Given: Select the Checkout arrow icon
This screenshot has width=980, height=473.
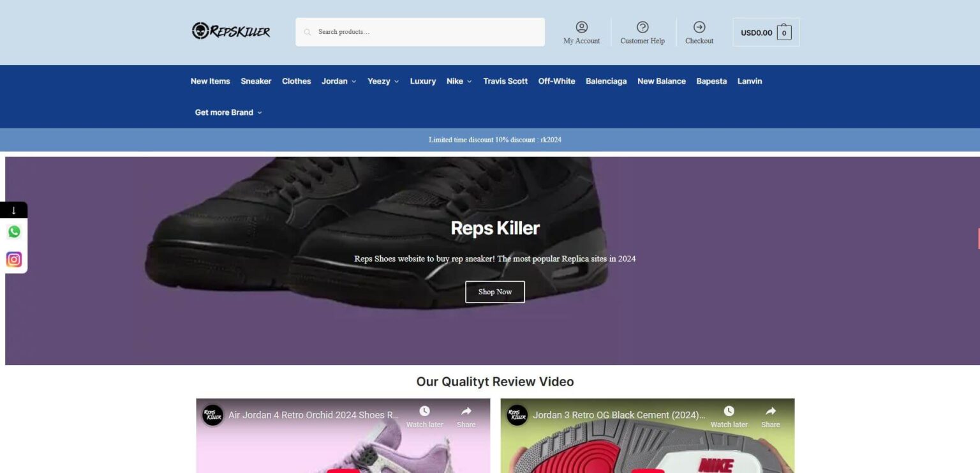Looking at the screenshot, I should pos(699,27).
